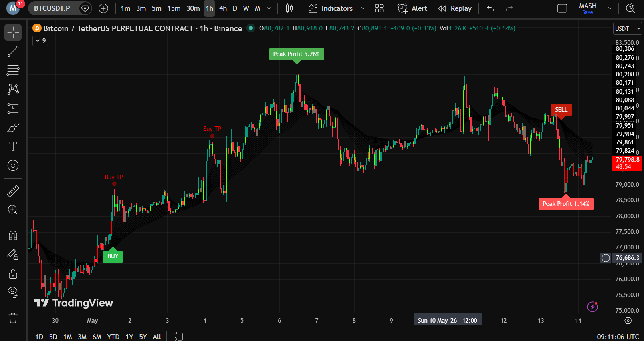
Task: Open chart settings gear on price axis
Action: tap(628, 321)
